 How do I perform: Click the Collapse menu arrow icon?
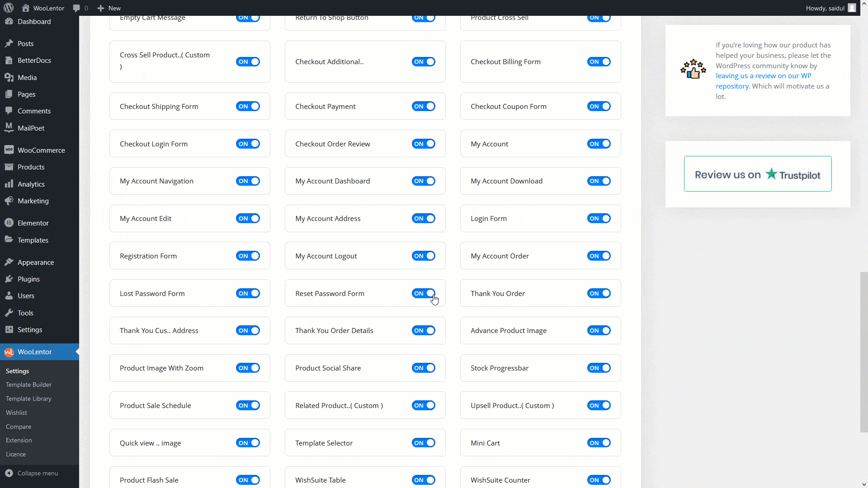click(9, 473)
